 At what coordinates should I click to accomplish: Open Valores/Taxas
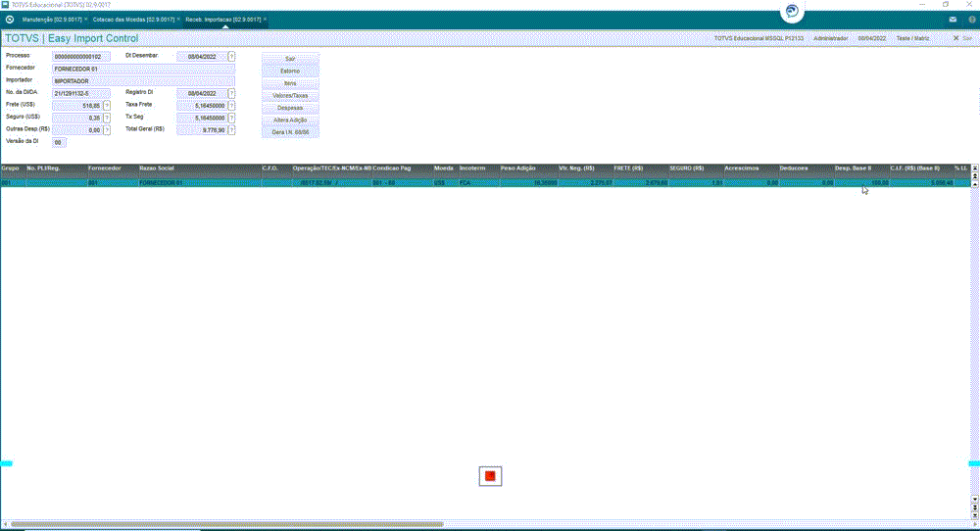point(290,96)
